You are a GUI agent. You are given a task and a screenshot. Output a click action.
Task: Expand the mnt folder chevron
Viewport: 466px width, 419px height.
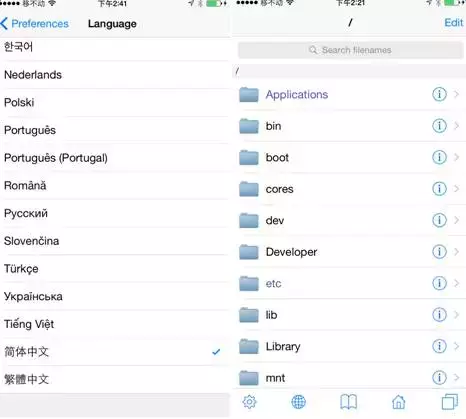click(x=456, y=378)
